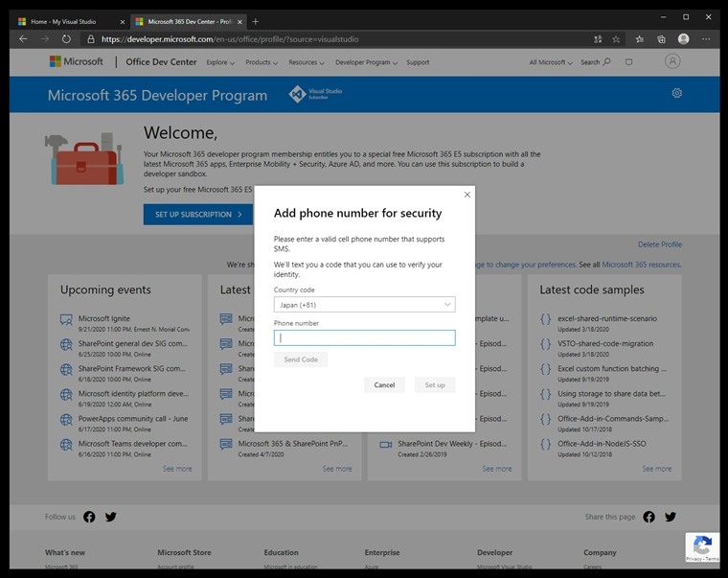Click the Microsoft Ignite event icon
This screenshot has width=728, height=578.
[x=66, y=320]
